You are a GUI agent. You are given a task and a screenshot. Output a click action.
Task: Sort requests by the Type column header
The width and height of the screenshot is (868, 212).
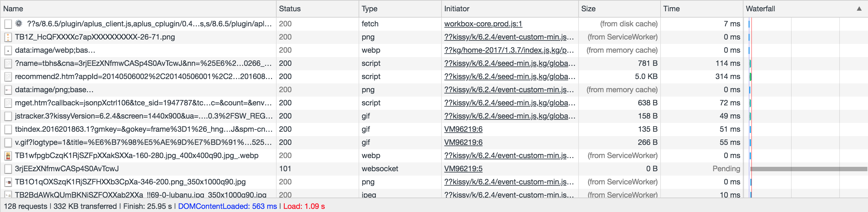[369, 9]
